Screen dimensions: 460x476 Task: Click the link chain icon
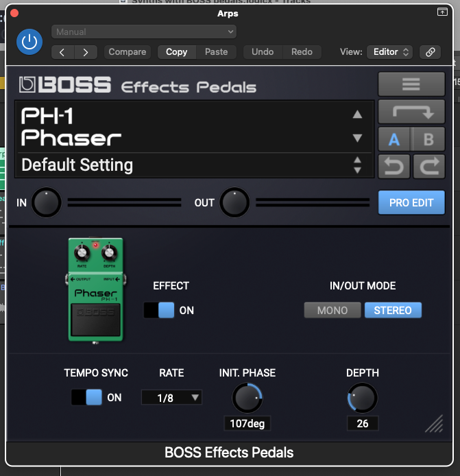(x=431, y=52)
